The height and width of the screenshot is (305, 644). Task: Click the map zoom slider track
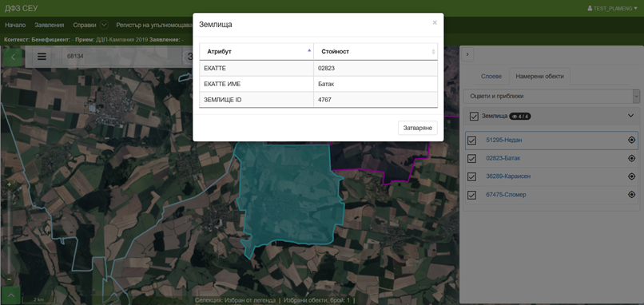click(9, 232)
